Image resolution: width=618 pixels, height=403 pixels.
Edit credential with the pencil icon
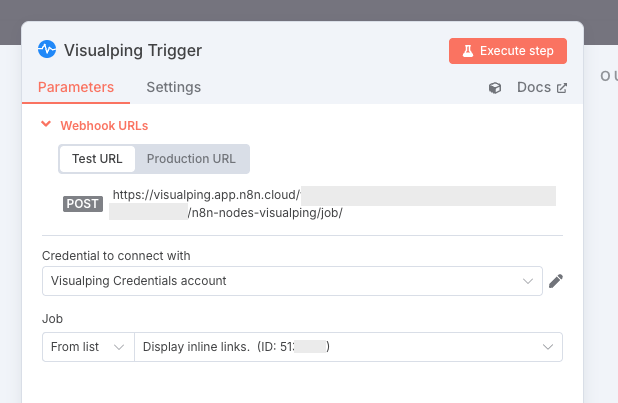pyautogui.click(x=556, y=281)
